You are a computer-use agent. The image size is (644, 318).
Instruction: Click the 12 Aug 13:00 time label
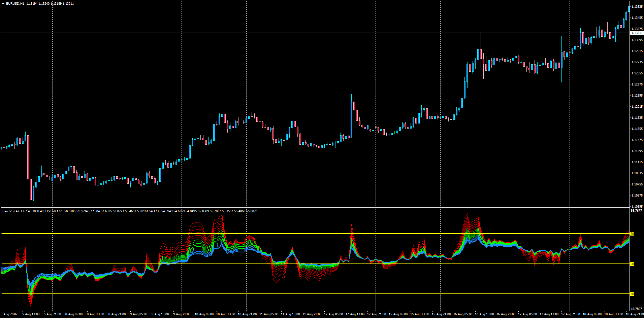(x=355, y=314)
